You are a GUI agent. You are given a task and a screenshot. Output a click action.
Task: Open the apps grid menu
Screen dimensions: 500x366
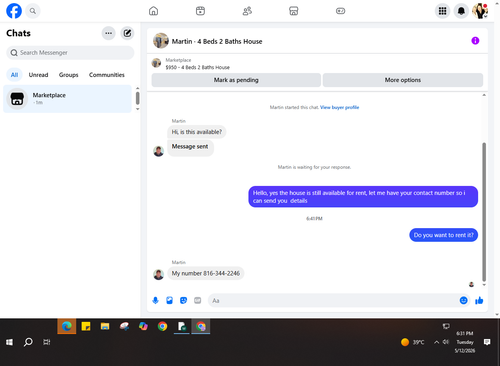[x=442, y=11]
